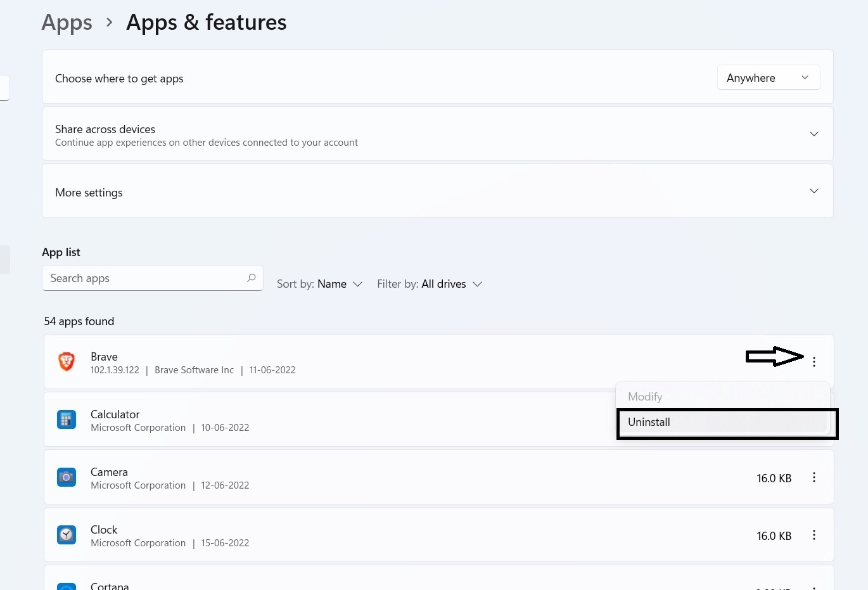Click the Cortana app icon
Screen dimensions: 868x590
[x=67, y=586]
